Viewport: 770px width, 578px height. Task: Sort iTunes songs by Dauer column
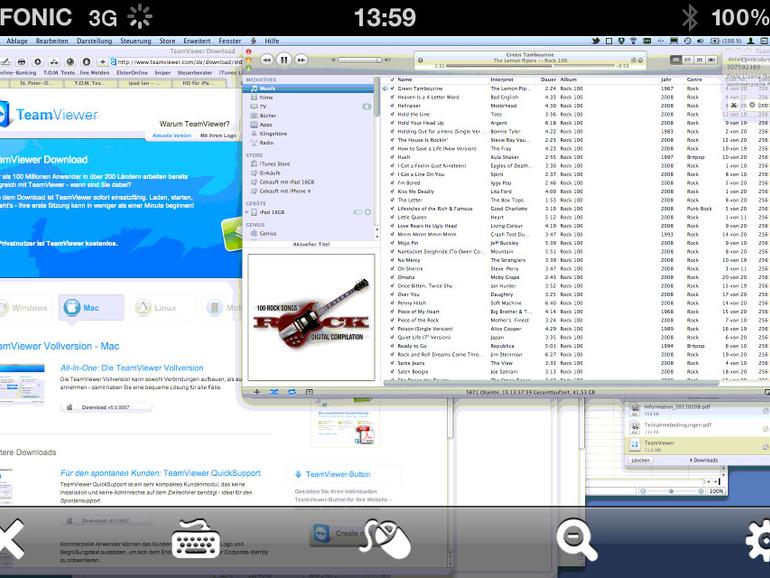click(x=548, y=79)
